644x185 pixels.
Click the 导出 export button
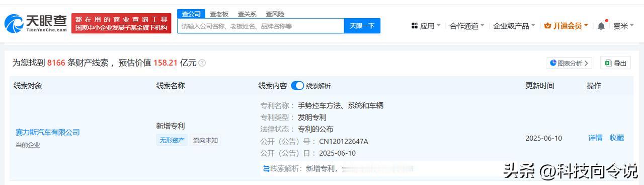615,63
